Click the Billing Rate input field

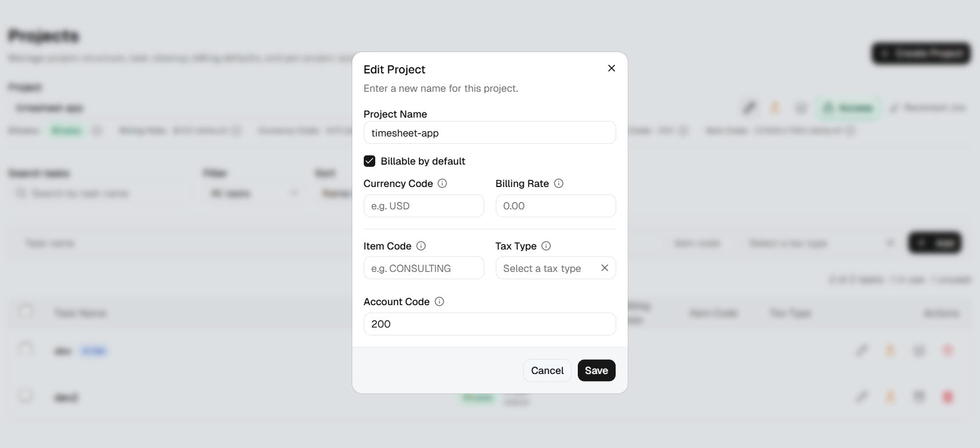(x=556, y=206)
